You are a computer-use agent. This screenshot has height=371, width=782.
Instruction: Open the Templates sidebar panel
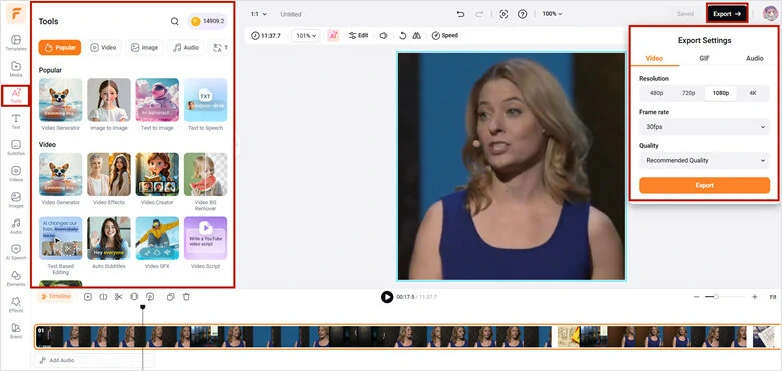[x=15, y=43]
